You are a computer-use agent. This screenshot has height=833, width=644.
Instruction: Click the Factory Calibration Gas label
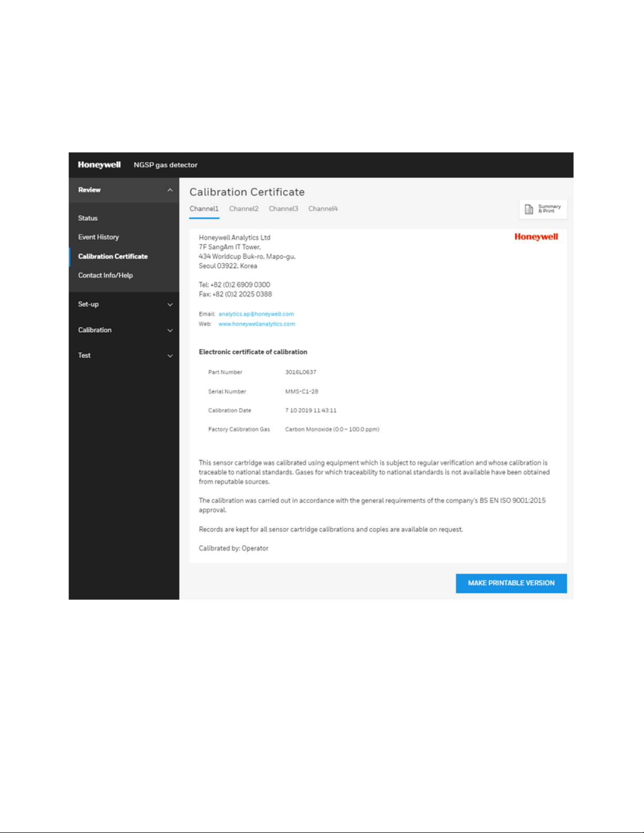(x=239, y=429)
